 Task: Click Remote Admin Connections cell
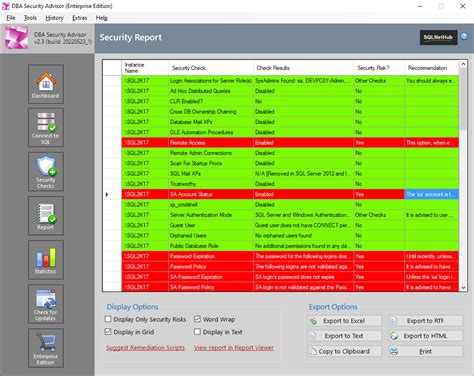click(x=211, y=153)
